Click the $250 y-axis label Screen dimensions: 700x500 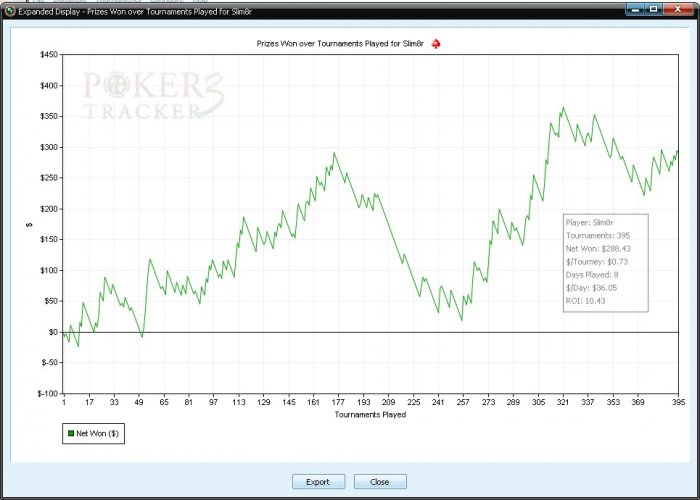point(49,178)
